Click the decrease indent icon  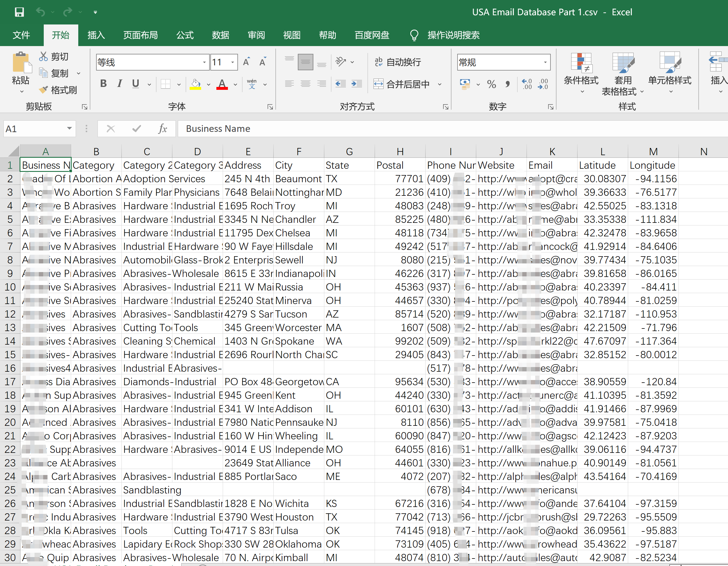pos(340,84)
